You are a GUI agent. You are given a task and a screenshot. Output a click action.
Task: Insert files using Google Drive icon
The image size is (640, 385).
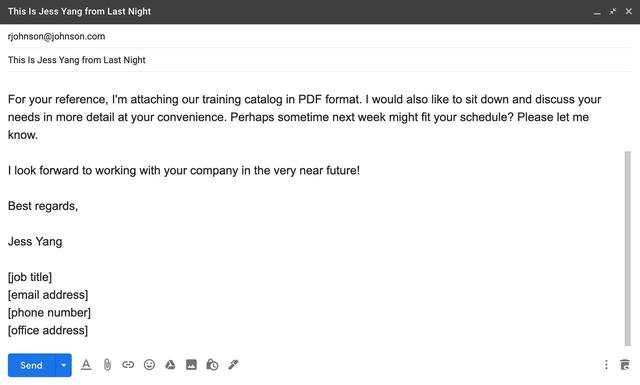pos(170,365)
